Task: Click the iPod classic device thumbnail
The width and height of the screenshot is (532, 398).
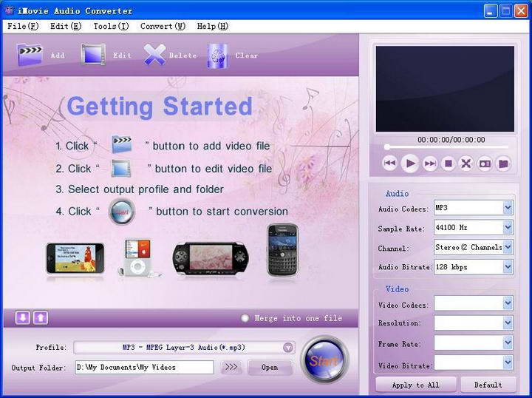Action: point(138,257)
